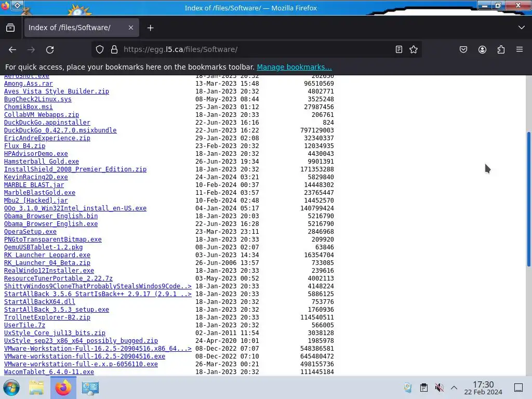Click the page vertical scrollbar thumb
The height and width of the screenshot is (399, 532).
point(528,199)
